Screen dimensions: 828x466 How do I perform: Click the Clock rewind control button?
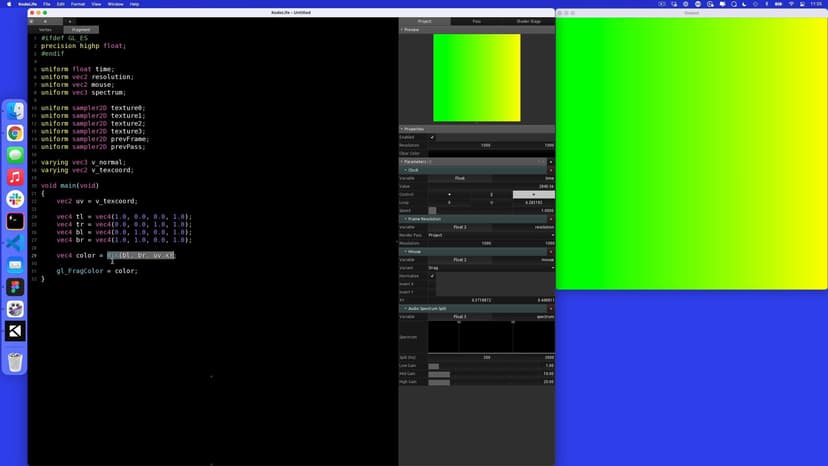coord(449,194)
